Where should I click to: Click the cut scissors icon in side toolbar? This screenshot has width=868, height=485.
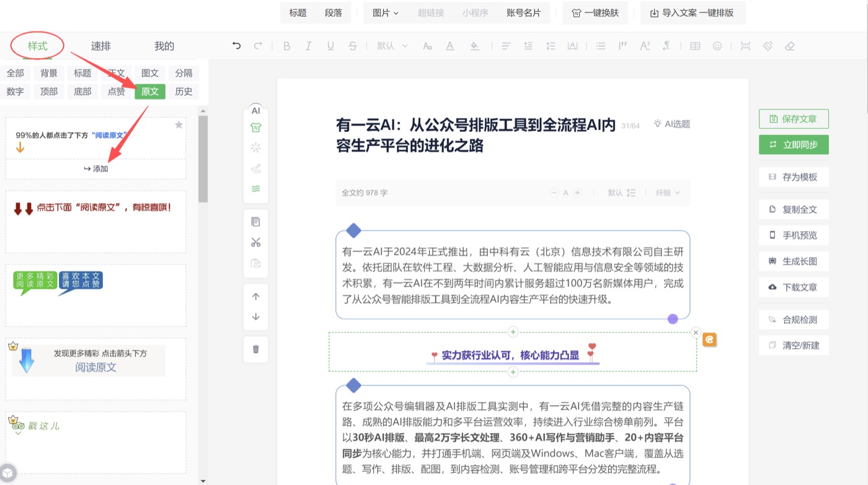click(255, 242)
